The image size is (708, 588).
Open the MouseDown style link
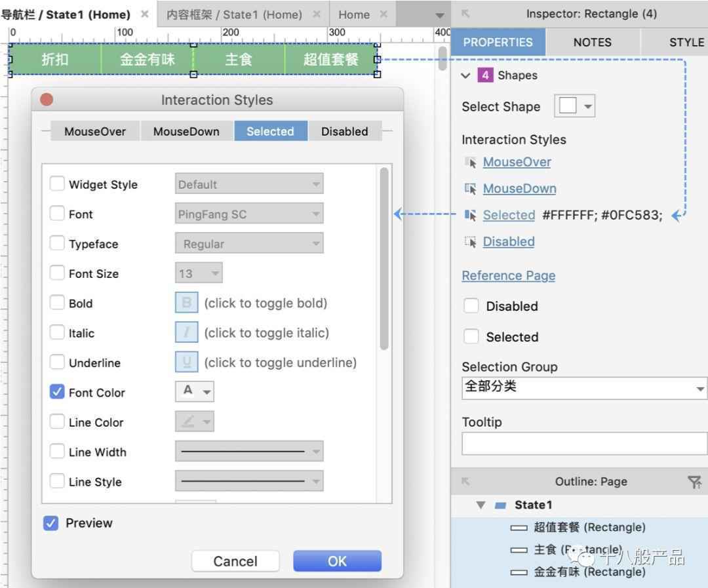pos(520,189)
